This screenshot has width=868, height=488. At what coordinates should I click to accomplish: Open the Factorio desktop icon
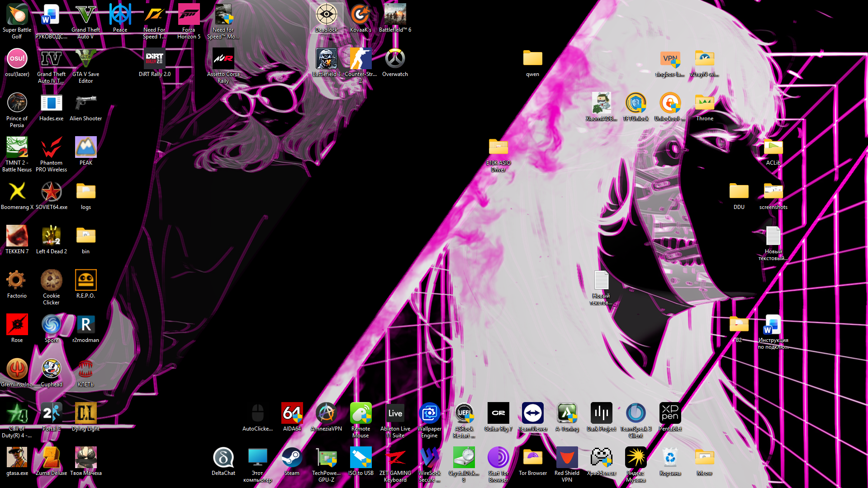(17, 284)
